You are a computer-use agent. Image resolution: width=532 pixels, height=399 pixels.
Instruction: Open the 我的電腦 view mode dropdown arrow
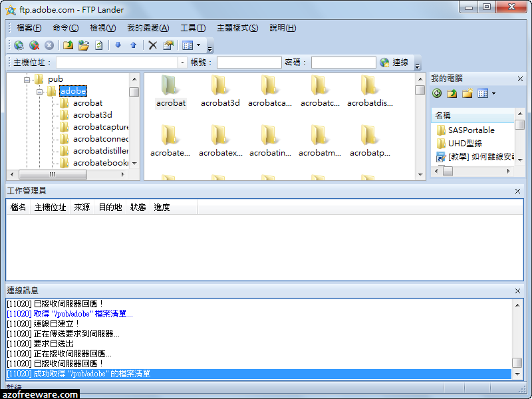493,93
